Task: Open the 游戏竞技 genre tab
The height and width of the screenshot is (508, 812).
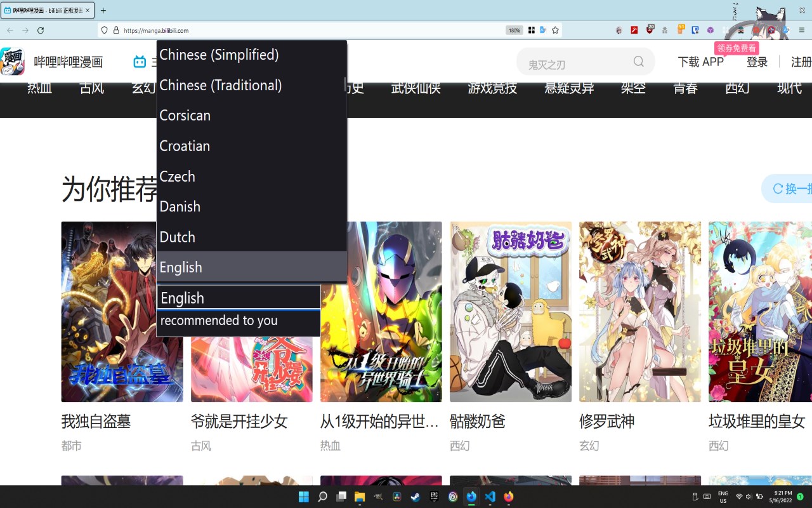Action: 492,89
